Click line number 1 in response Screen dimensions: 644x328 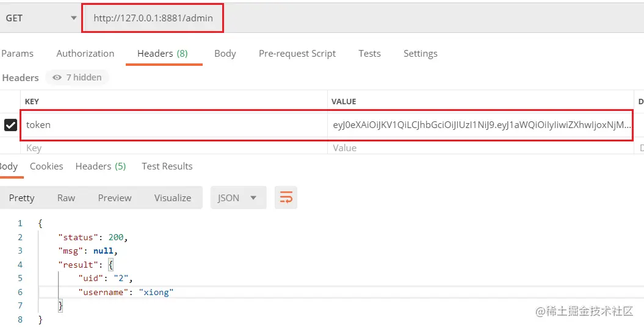tap(20, 224)
